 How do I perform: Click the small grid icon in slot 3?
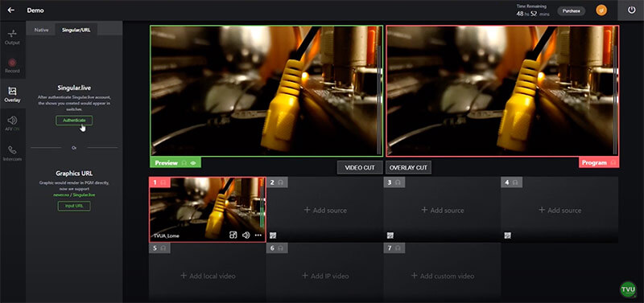pyautogui.click(x=390, y=235)
